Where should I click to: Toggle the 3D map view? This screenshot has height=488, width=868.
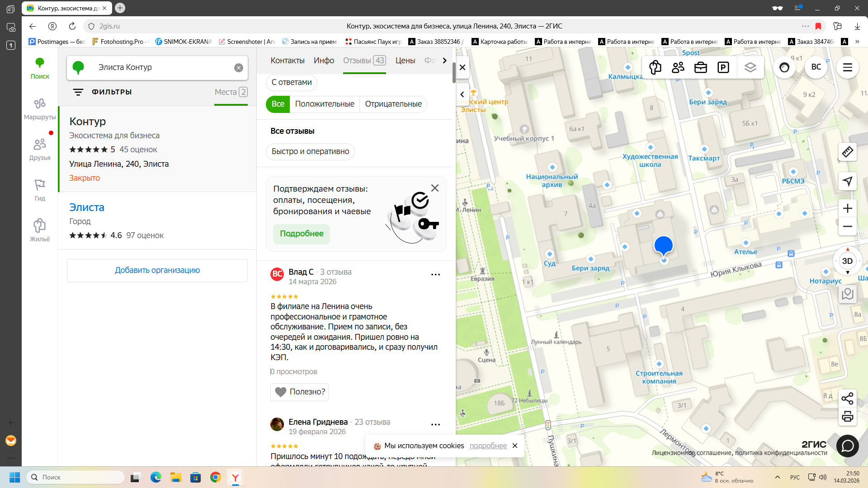(847, 261)
